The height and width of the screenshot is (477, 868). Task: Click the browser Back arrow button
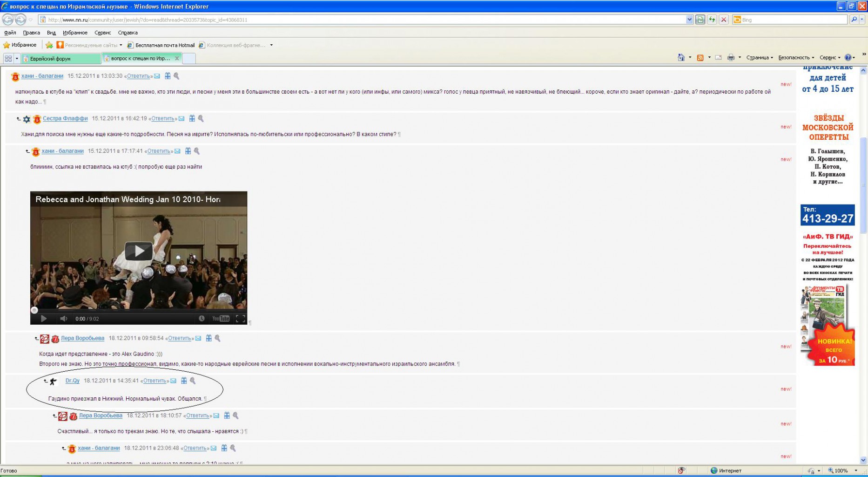pos(8,20)
